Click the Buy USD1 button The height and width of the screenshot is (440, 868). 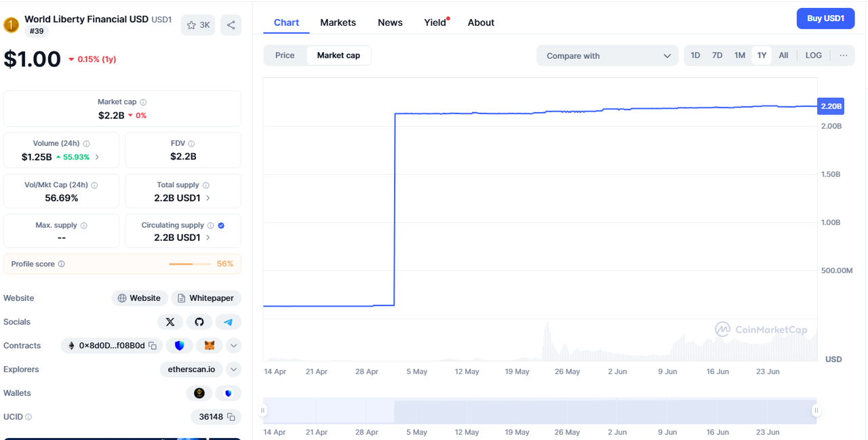(825, 18)
